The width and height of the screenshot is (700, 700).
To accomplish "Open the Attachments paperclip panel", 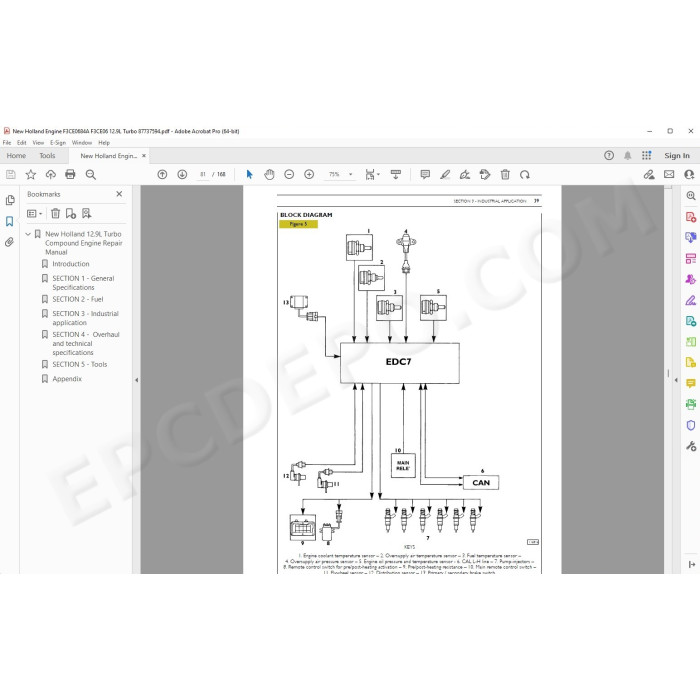I will pos(9,242).
